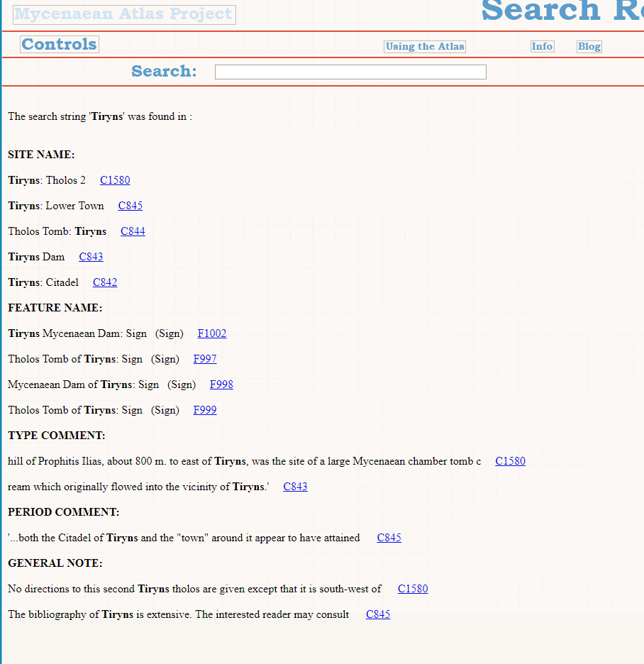The width and height of the screenshot is (644, 664).
Task: Follow the F999 Tholos Tomb sign link
Action: pyautogui.click(x=205, y=410)
